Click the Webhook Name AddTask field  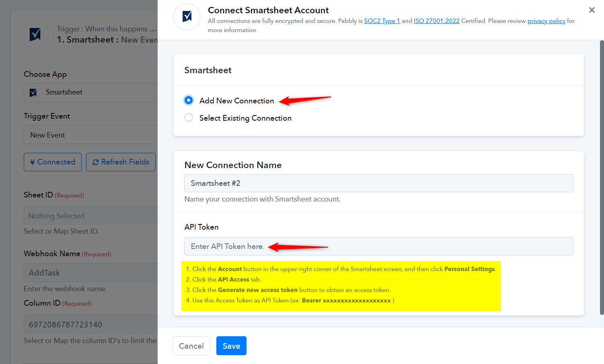[x=91, y=273]
